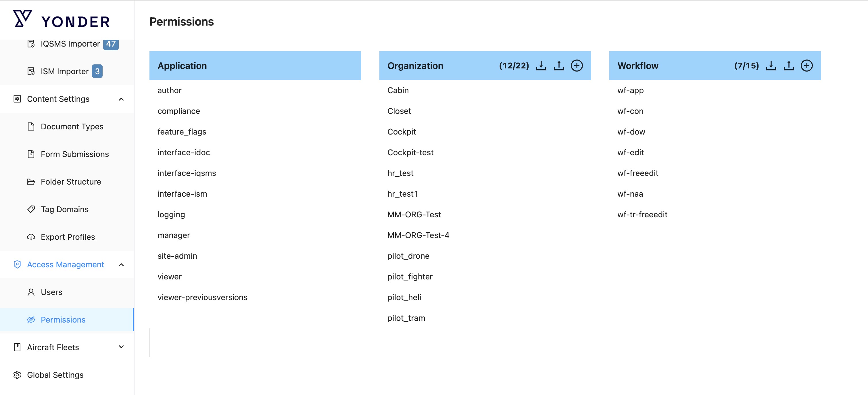Image resolution: width=868 pixels, height=395 pixels.
Task: Click the IQSMS Importer 47 badge
Action: (111, 44)
